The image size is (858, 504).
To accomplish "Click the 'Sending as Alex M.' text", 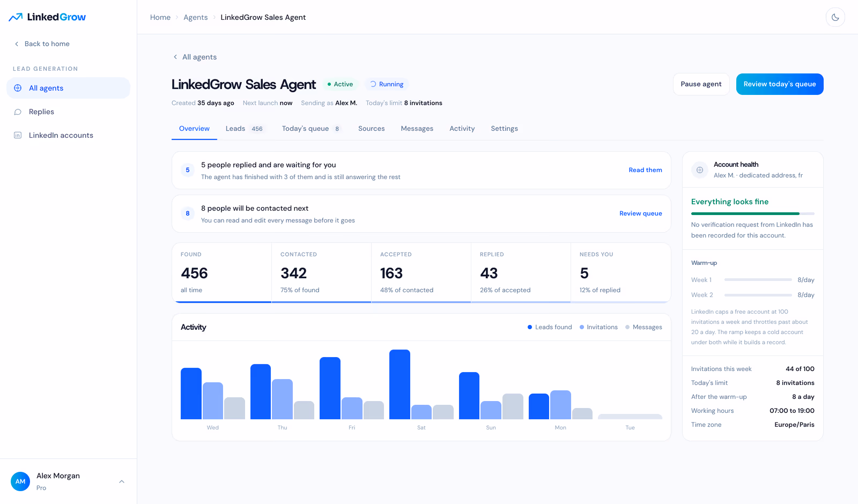I will 329,103.
